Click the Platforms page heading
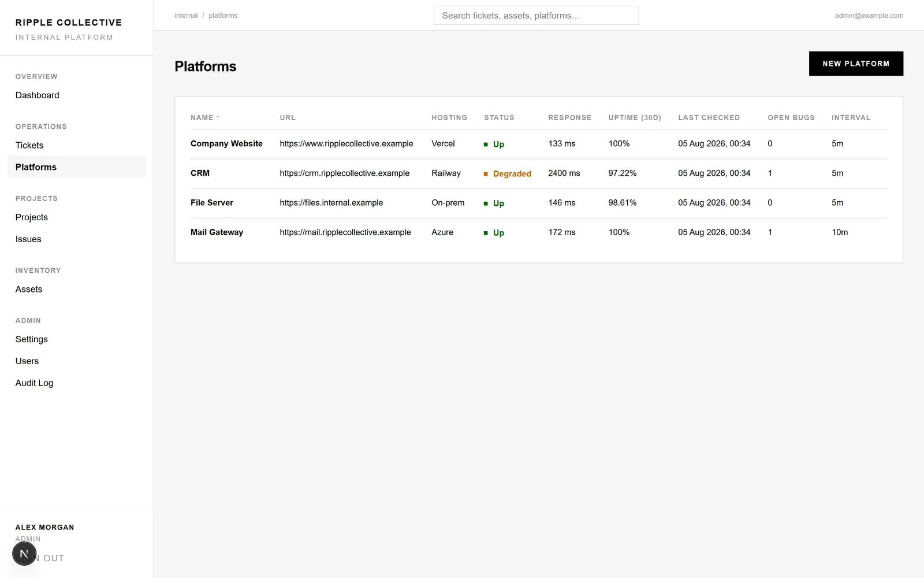Screen dimensions: 924x578 click(206, 66)
